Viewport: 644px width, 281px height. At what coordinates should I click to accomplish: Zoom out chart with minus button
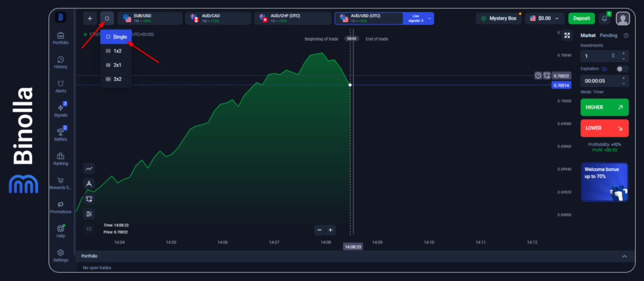click(319, 230)
